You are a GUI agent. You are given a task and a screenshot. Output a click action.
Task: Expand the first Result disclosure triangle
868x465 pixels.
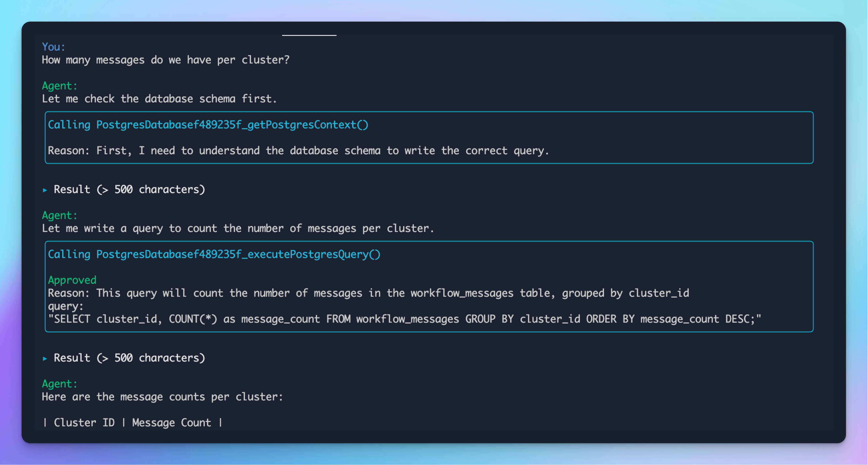coord(45,190)
